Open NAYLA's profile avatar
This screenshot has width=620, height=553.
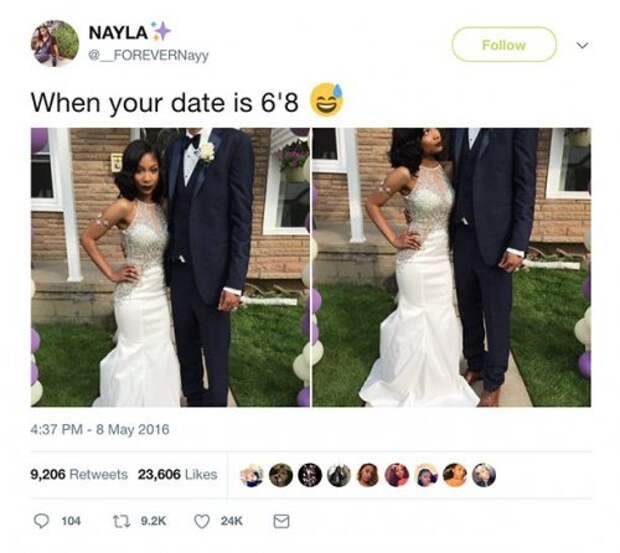click(x=55, y=43)
